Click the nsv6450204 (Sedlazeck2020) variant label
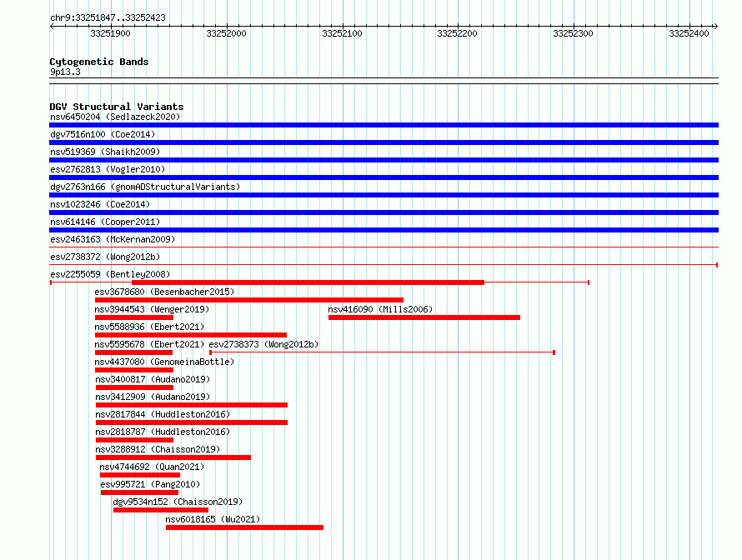The width and height of the screenshot is (742, 560). (115, 117)
